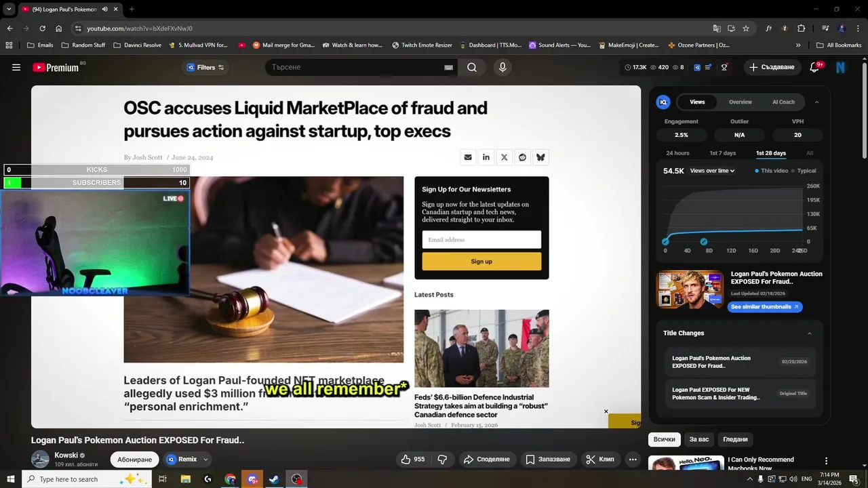Open the Views over time dropdown
This screenshot has width=868, height=488.
coord(712,171)
